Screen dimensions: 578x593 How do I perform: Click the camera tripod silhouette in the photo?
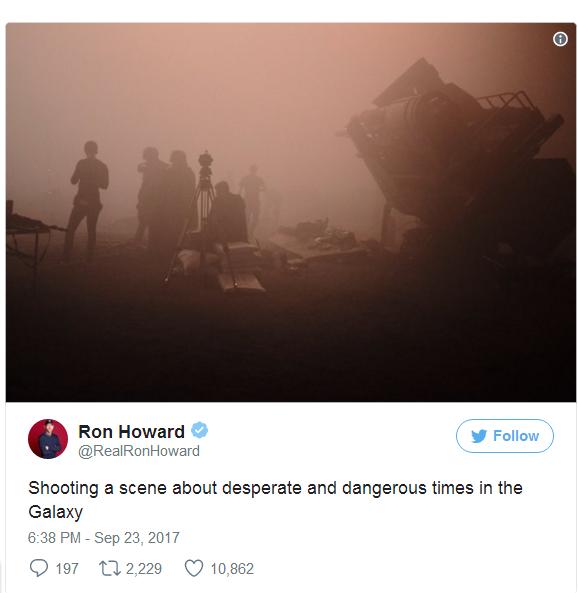[202, 217]
